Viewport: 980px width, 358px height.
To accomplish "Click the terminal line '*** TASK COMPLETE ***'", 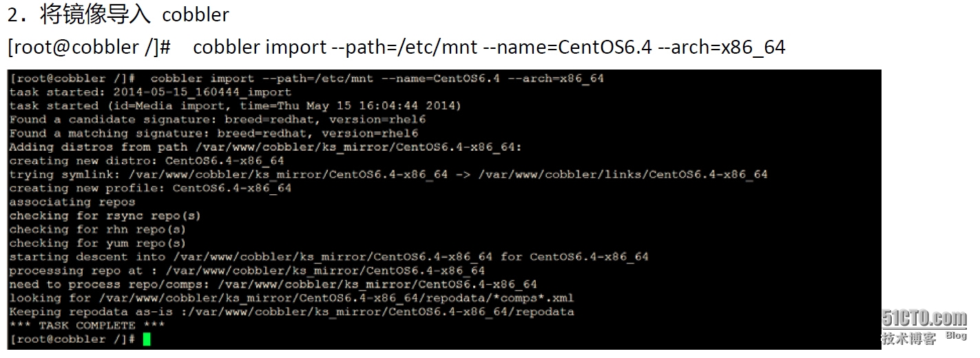I will (87, 325).
